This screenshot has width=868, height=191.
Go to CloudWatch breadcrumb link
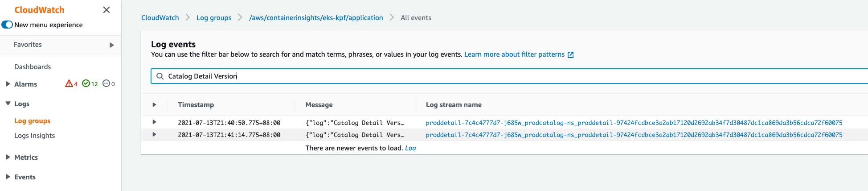tap(160, 17)
